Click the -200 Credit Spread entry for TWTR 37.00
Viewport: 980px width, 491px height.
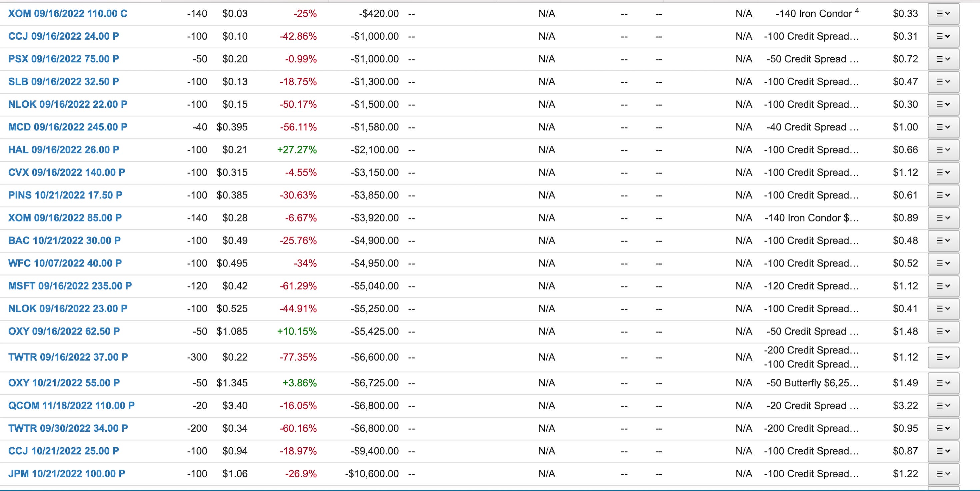811,350
